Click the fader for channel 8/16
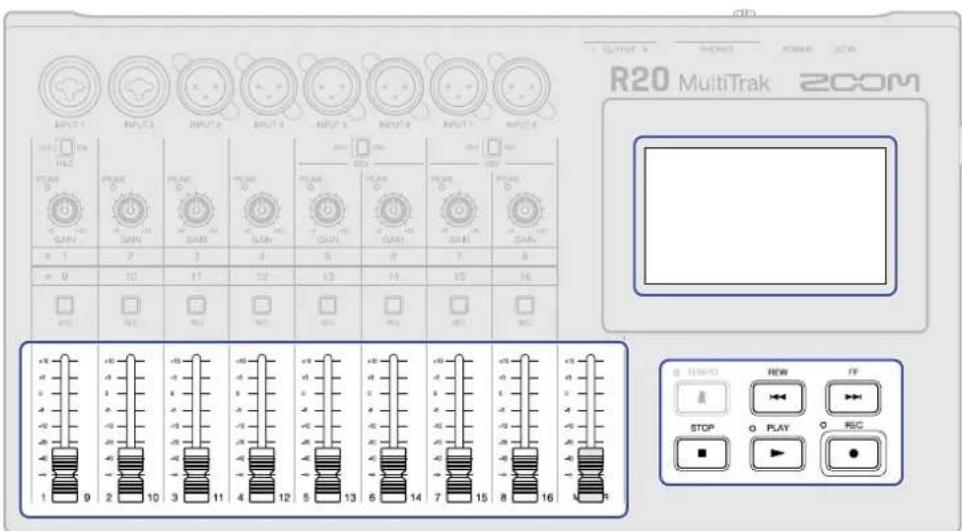This screenshot has width=962, height=531. pyautogui.click(x=524, y=475)
